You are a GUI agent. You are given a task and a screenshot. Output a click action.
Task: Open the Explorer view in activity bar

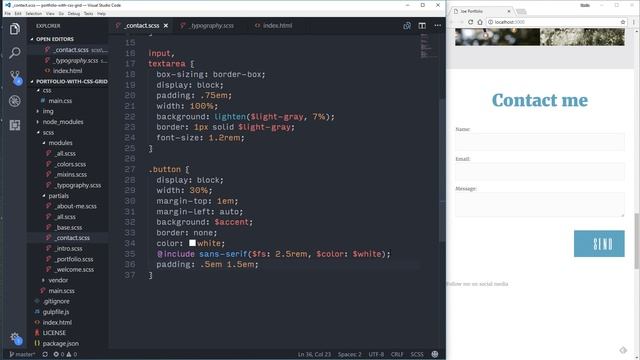click(15, 29)
